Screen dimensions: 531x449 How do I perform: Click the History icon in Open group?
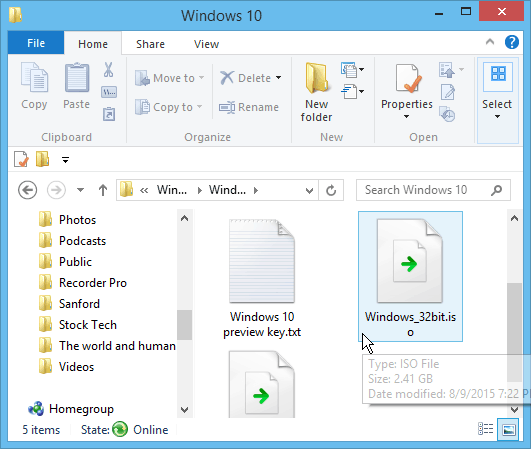[x=447, y=114]
